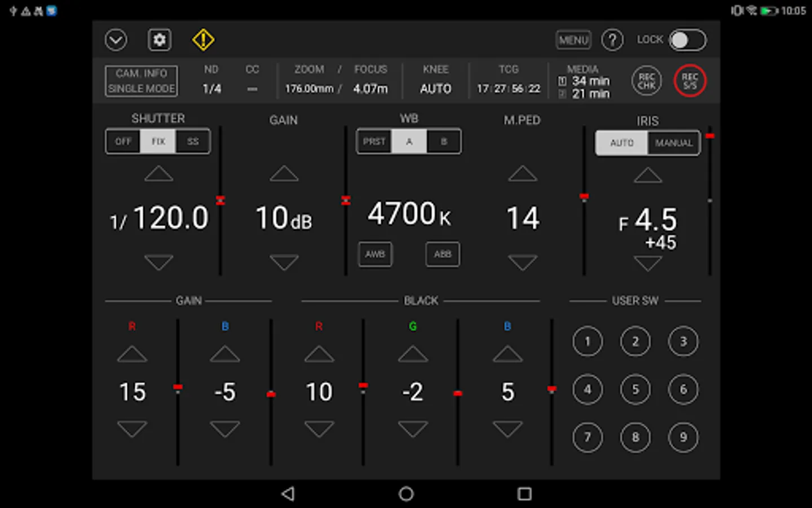Activate User SW 4

[x=588, y=389]
